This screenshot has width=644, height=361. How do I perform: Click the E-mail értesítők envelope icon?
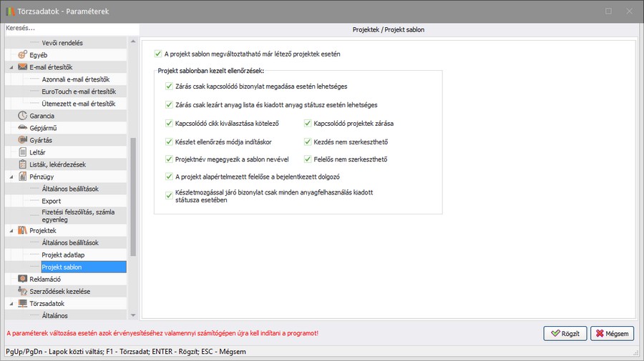pyautogui.click(x=22, y=67)
